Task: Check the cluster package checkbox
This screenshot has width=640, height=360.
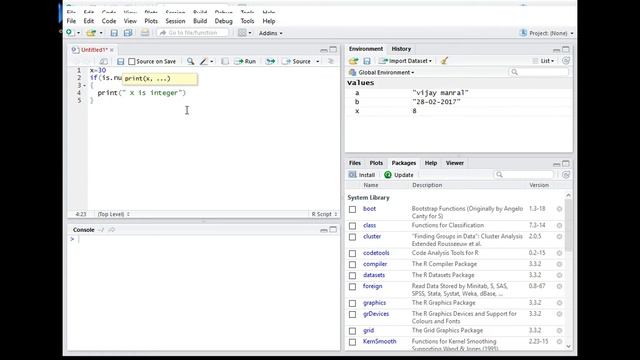Action: 352,237
